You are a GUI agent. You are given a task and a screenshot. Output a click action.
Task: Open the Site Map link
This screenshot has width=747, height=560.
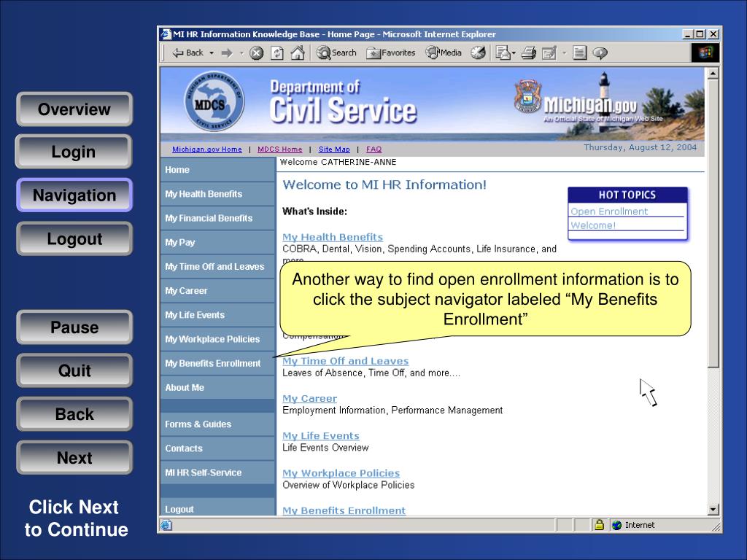[x=334, y=149]
